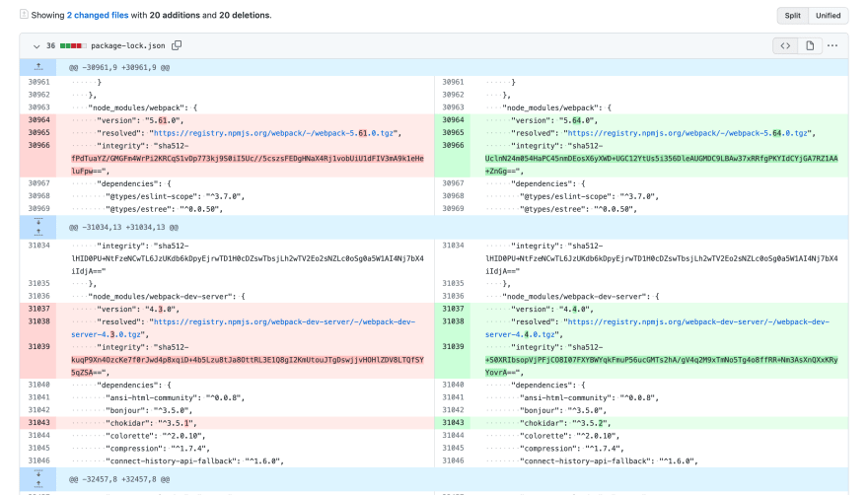Select added line number 31043 on right

453,423
